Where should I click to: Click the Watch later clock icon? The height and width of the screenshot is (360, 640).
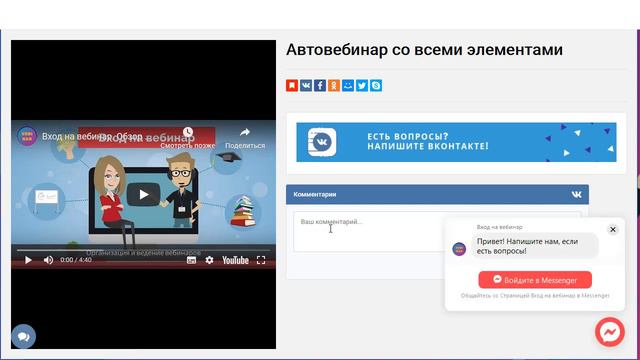(188, 132)
